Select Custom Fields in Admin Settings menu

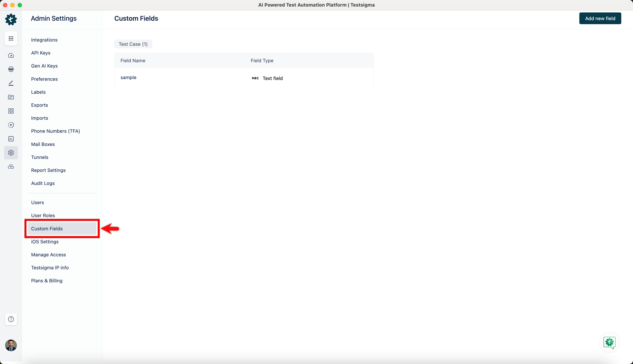(47, 229)
